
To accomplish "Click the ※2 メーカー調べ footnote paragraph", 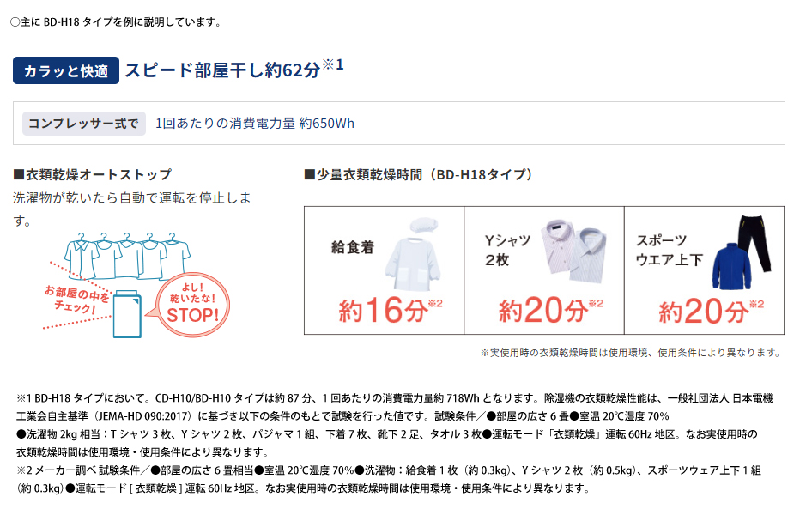I will click(388, 479).
